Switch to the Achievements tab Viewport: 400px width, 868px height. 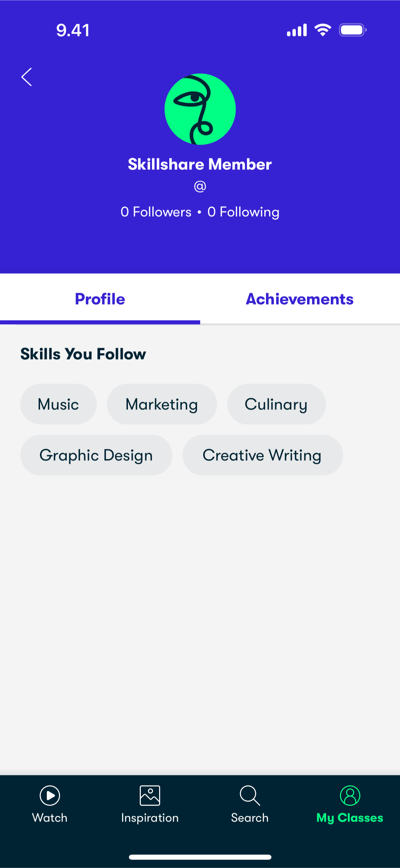point(300,299)
